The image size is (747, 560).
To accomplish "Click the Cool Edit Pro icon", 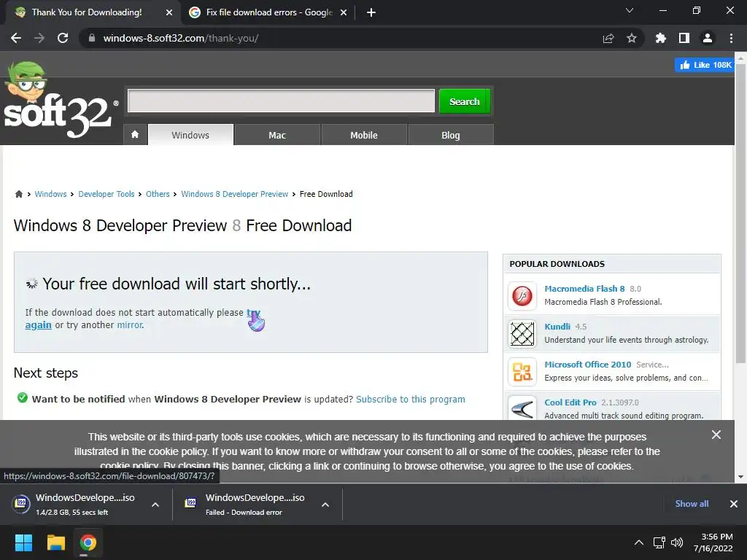I will point(522,408).
